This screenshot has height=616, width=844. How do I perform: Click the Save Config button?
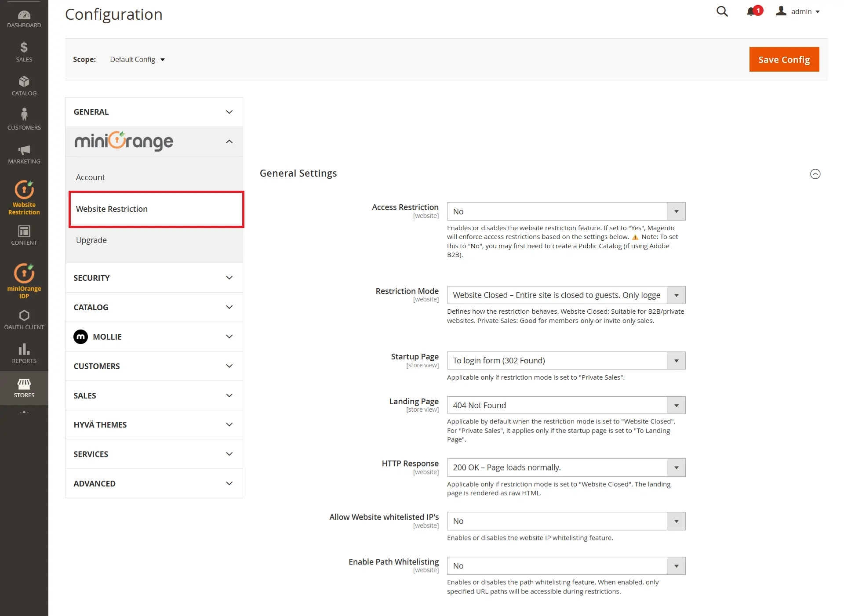point(784,59)
